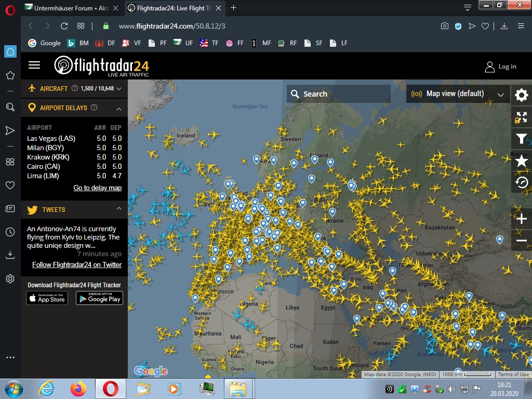Click the taskbar volume speaker icon

[x=451, y=389]
